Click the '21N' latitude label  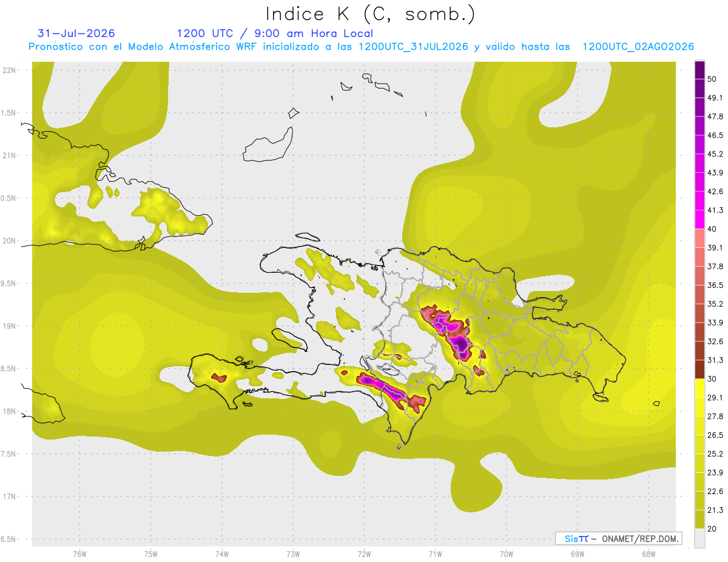pos(10,155)
